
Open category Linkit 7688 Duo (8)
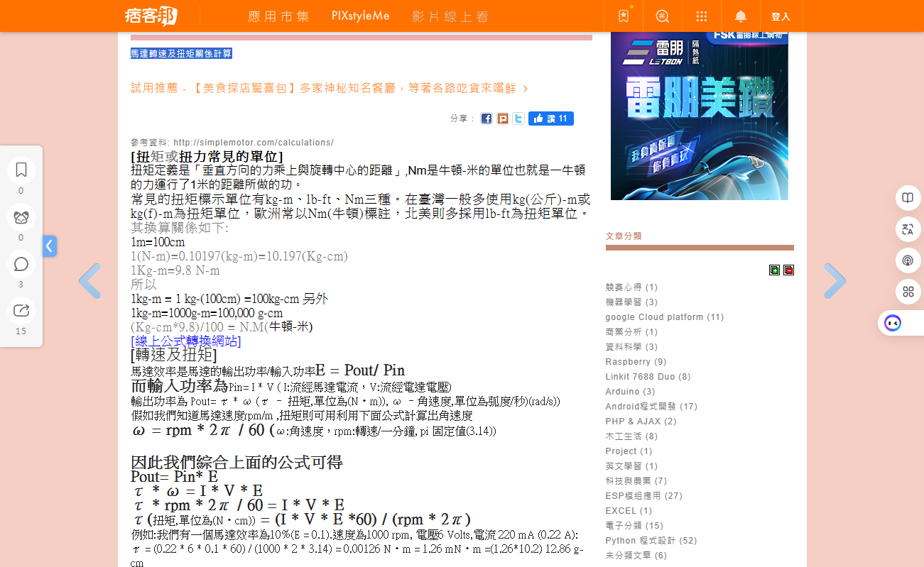[x=648, y=377]
